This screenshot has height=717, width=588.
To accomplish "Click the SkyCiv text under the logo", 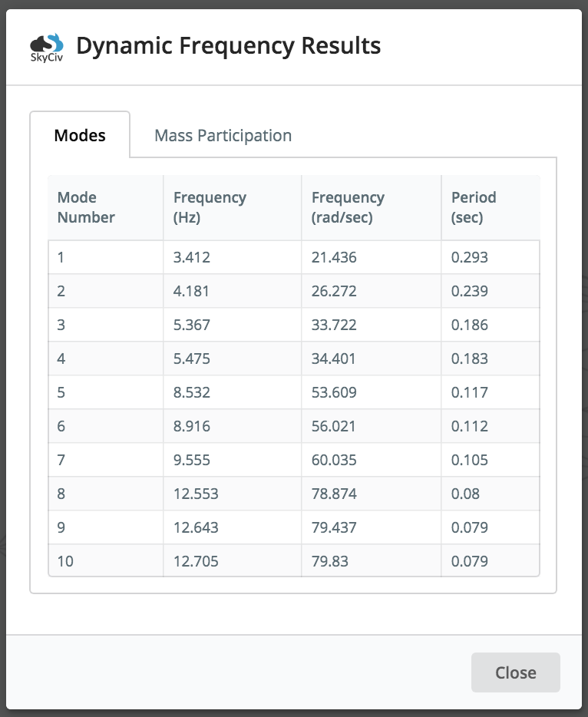I will [46, 58].
